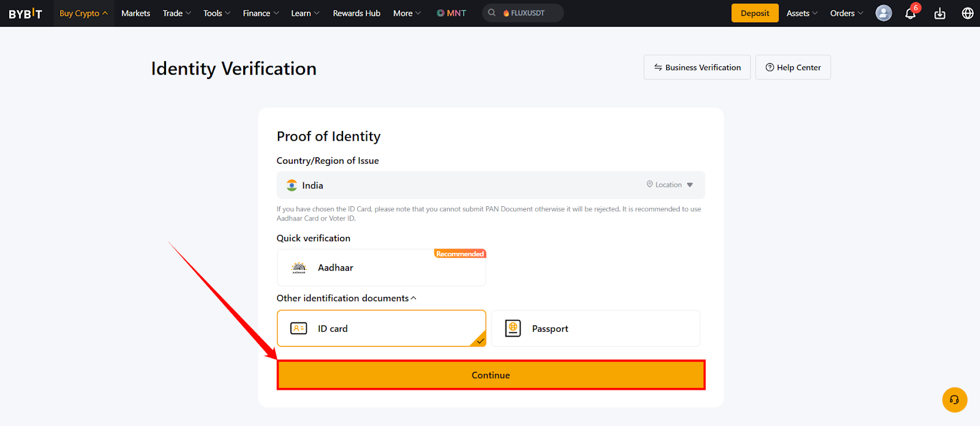Screen dimensions: 980x426
Task: Open the Assets dropdown
Action: point(802,13)
